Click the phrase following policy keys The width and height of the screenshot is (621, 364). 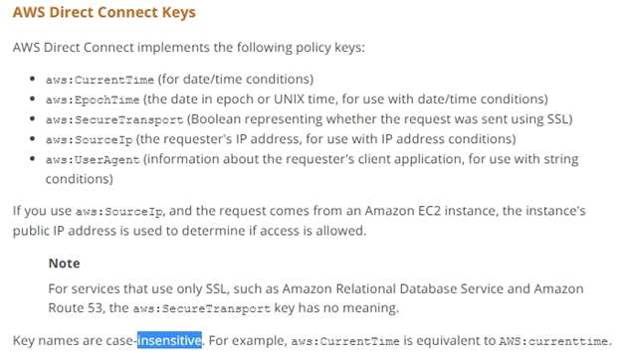pyautogui.click(x=301, y=48)
